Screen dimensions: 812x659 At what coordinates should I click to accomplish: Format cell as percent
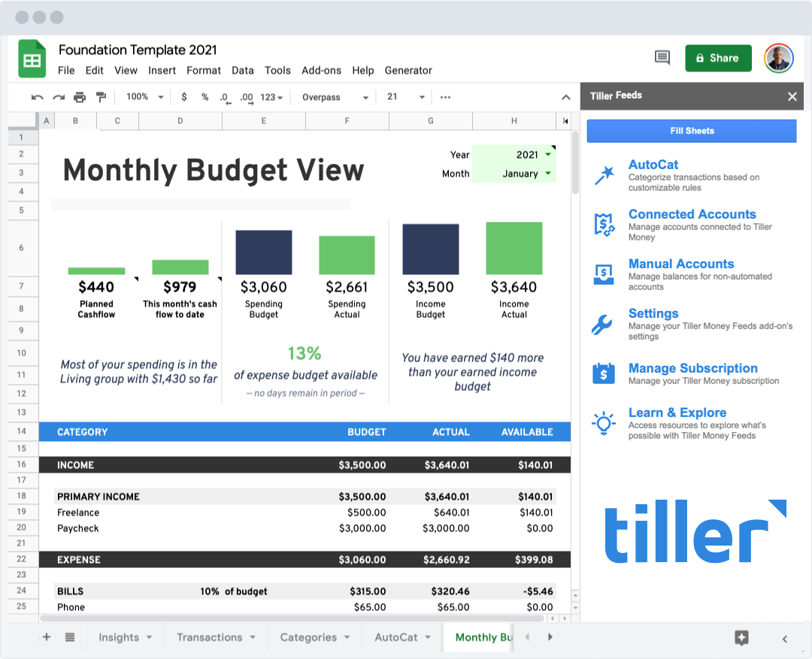click(x=205, y=97)
